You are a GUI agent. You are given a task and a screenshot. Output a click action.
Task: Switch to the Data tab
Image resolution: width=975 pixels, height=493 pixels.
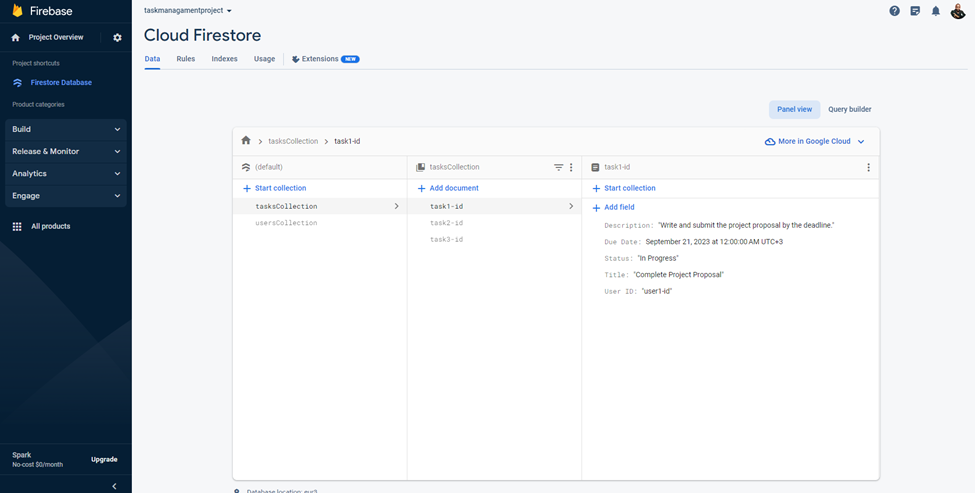point(152,59)
